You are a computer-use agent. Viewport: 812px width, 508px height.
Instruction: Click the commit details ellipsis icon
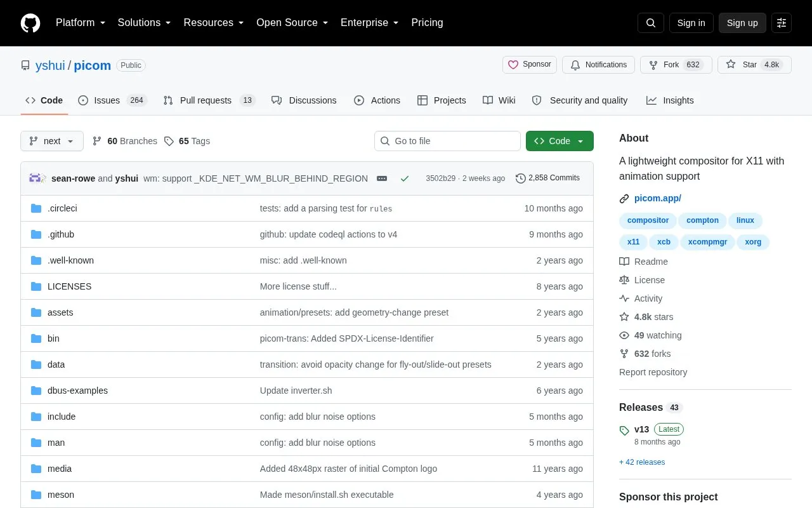pyautogui.click(x=382, y=178)
